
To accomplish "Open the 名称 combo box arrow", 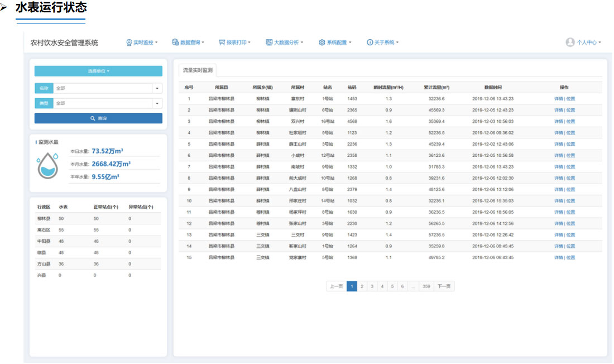I will 157,88.
